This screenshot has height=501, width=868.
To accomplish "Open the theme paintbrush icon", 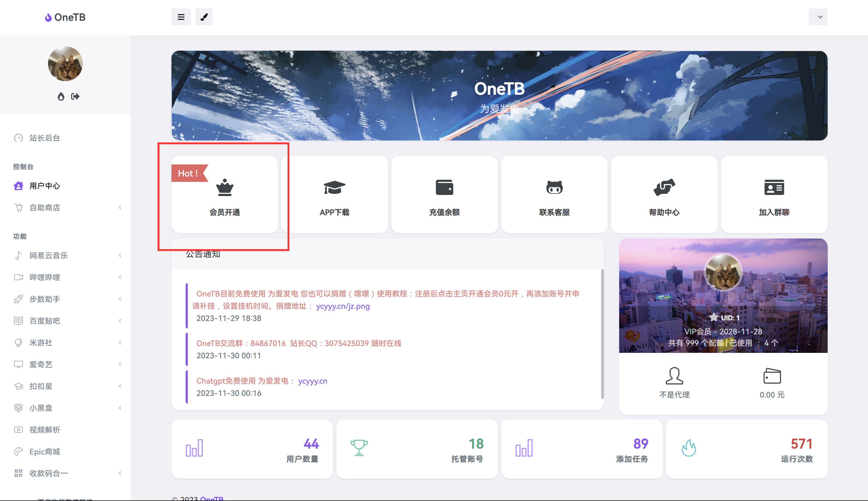I will (204, 17).
